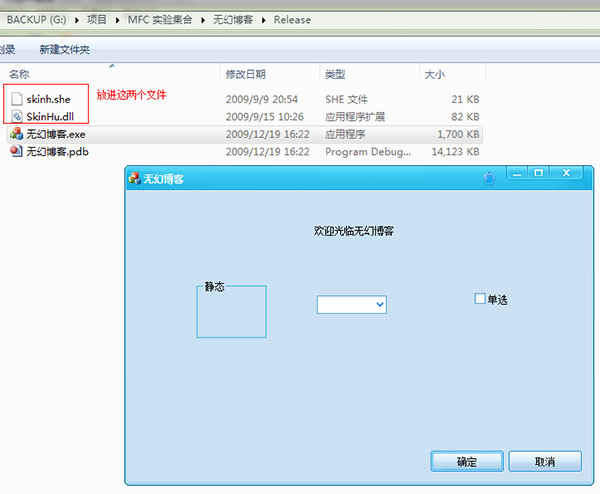The image size is (600, 494).
Task: Click the 1,700 KB size cell
Action: [458, 134]
